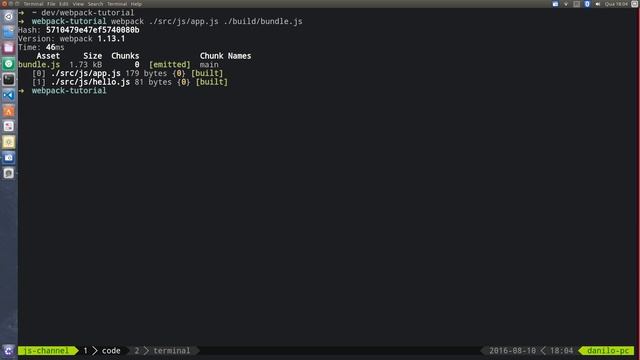Click the Chunk Names column header

click(x=225, y=56)
